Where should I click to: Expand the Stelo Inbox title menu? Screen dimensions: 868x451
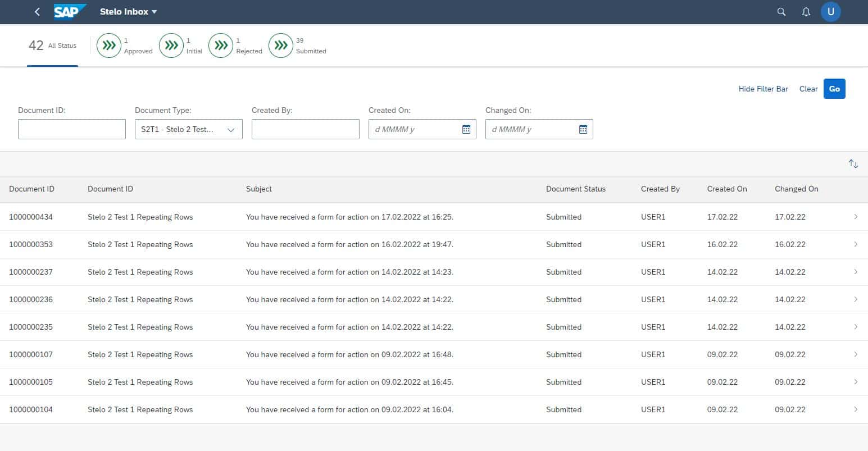click(x=129, y=12)
